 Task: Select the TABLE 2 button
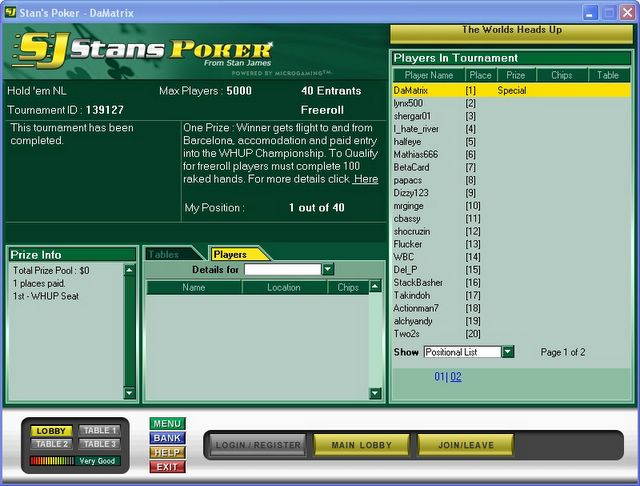(x=51, y=444)
